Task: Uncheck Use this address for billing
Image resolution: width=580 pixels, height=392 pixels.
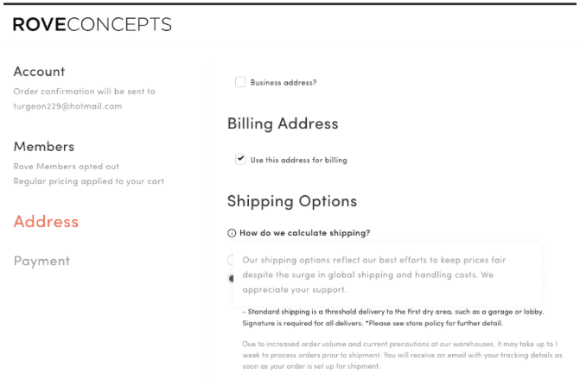Action: (x=240, y=160)
